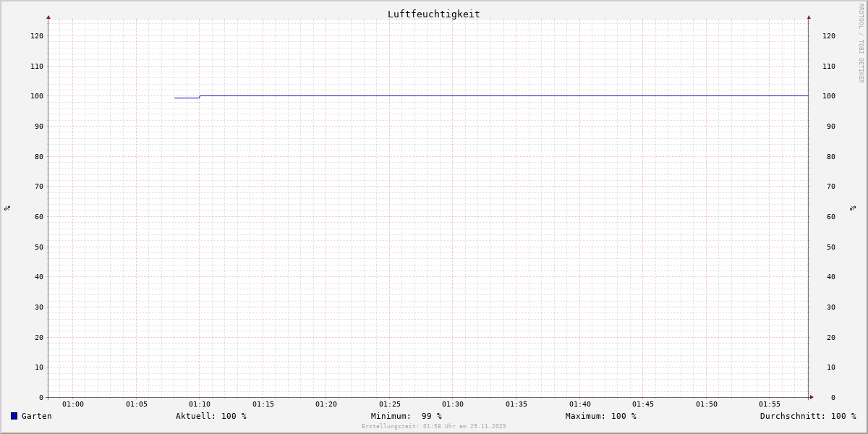Click the 120 label on the left axis
Screen dimensions: 868x434
click(x=37, y=36)
